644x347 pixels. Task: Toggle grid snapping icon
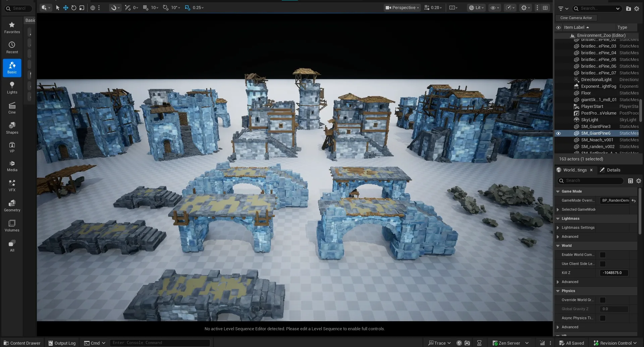click(146, 8)
